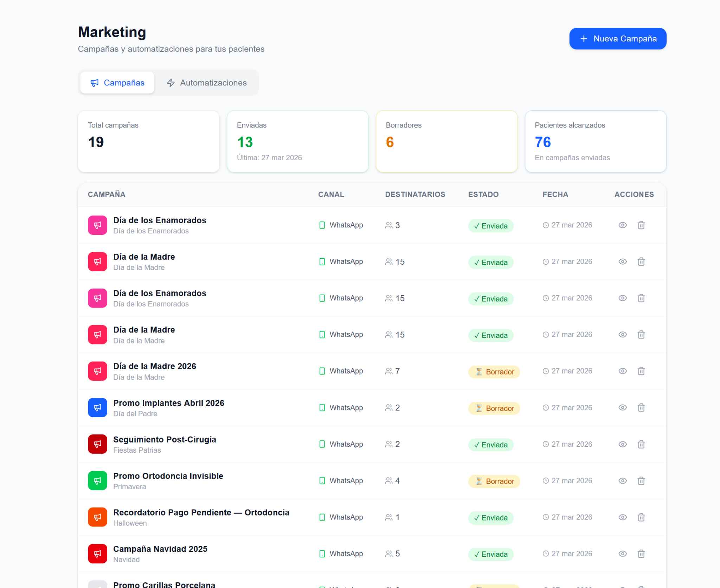Click the blue megaphone icon for Promo Implantes

(97, 408)
